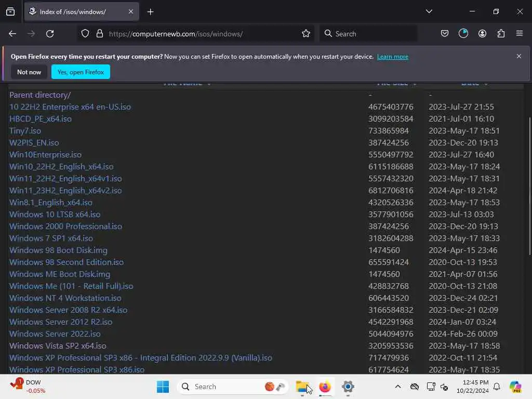Open File Explorer from taskbar

coord(302,387)
